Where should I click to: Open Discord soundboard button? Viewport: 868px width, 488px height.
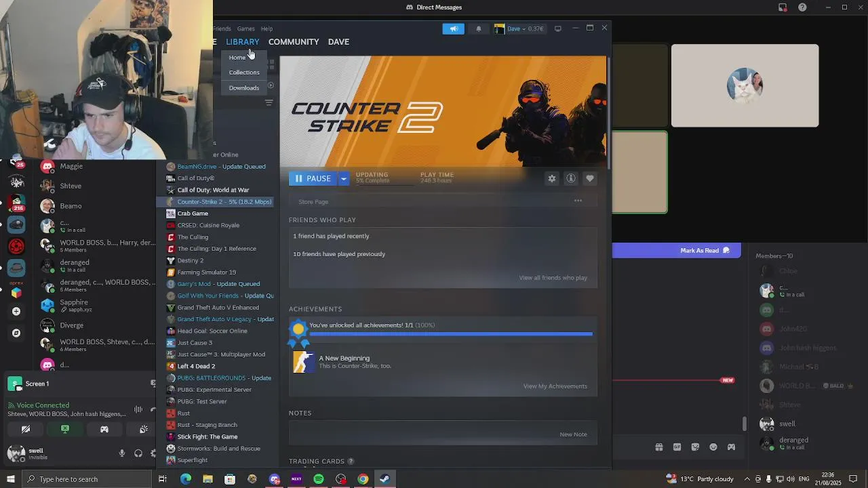144,429
